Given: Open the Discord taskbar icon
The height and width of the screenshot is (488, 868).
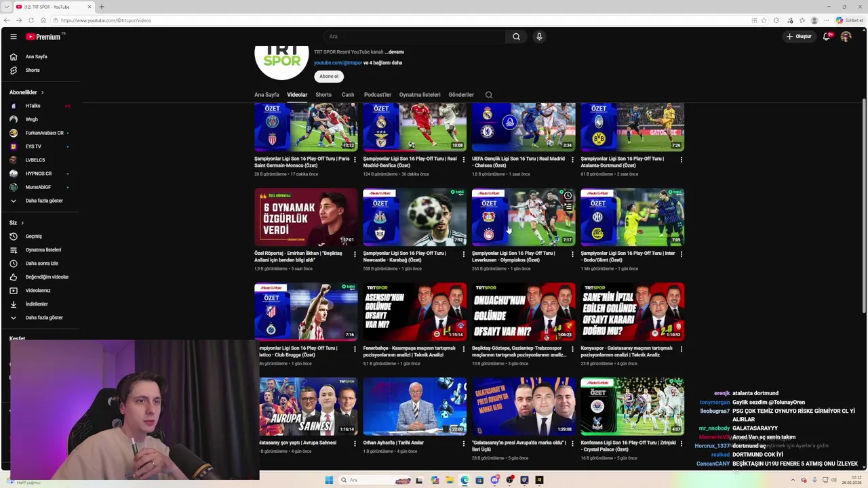Looking at the screenshot, I should 494,480.
